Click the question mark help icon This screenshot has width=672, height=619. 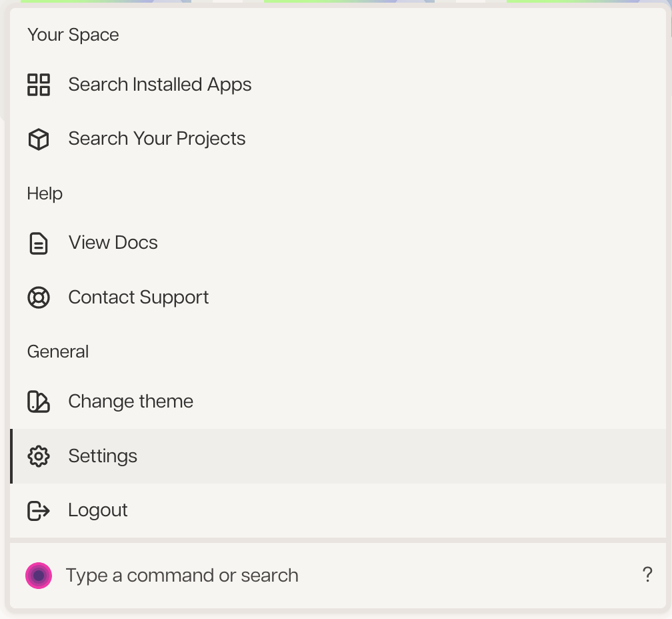(x=647, y=574)
